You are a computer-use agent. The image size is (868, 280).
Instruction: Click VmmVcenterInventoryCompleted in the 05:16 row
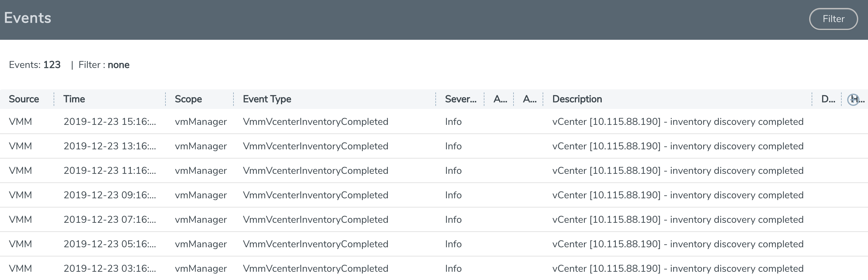coord(315,244)
